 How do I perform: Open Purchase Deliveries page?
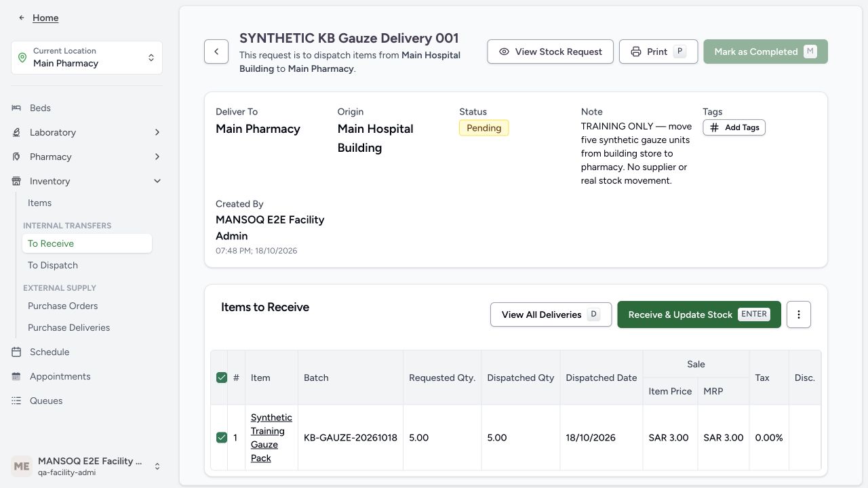pos(87,327)
